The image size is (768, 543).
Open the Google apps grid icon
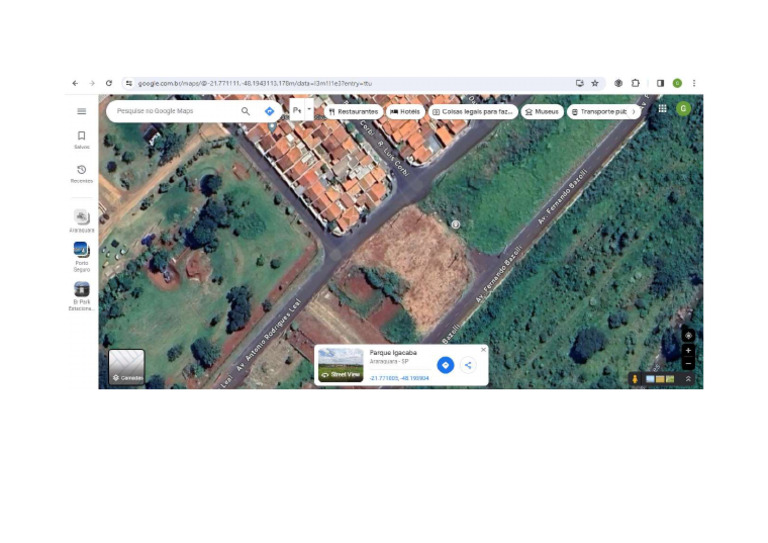pyautogui.click(x=662, y=109)
